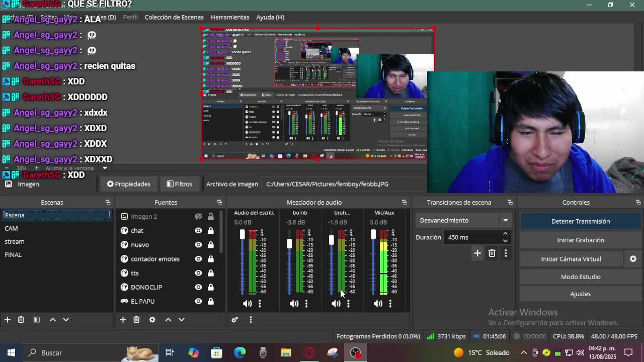Hide the tts source
The width and height of the screenshot is (644, 362).
coord(198,273)
